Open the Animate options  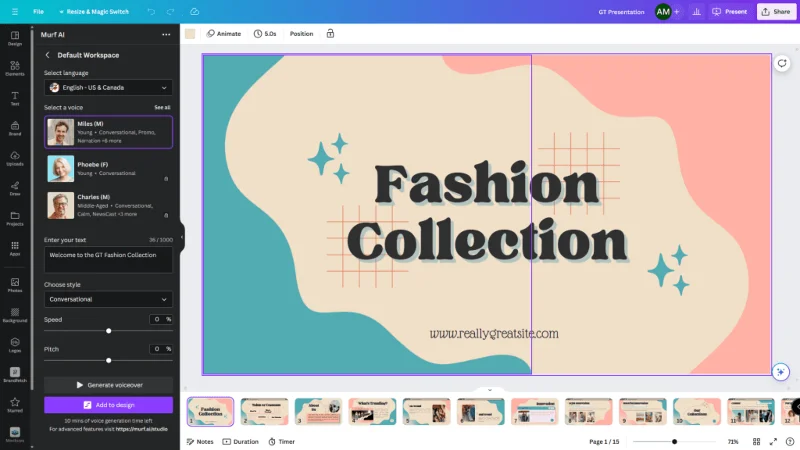tap(223, 34)
